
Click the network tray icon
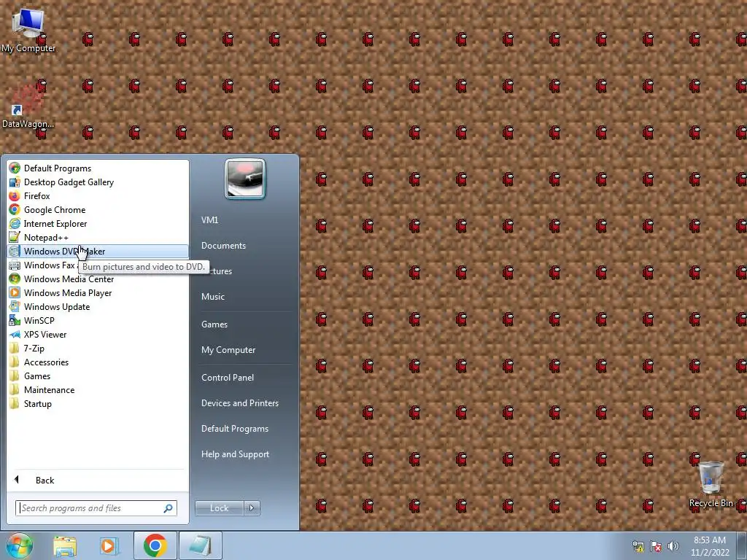pos(638,546)
